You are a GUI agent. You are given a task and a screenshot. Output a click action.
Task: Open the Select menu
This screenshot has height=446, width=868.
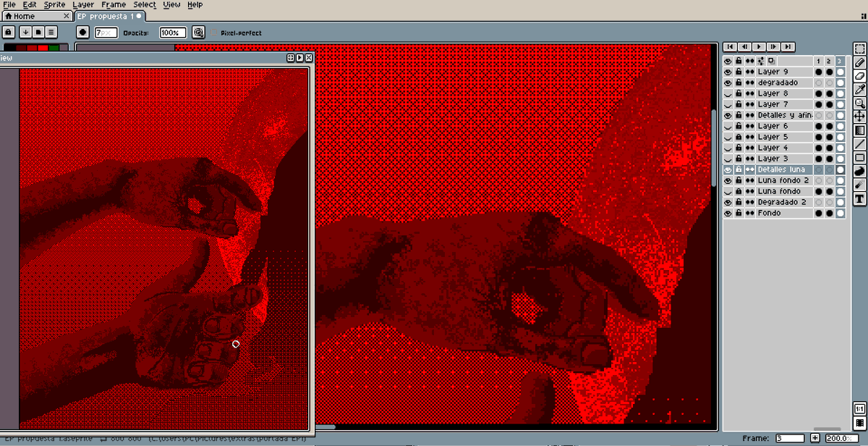click(145, 4)
